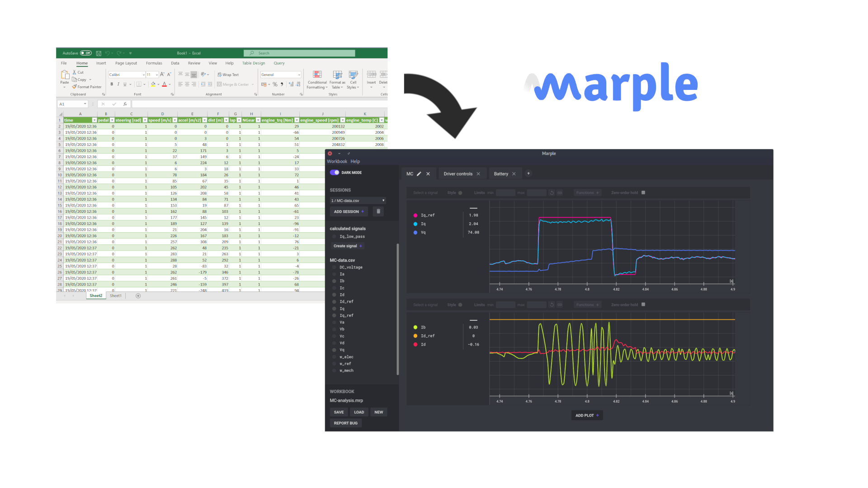Link limits in the second plot toolbar
This screenshot has width=868, height=488.
tap(560, 305)
